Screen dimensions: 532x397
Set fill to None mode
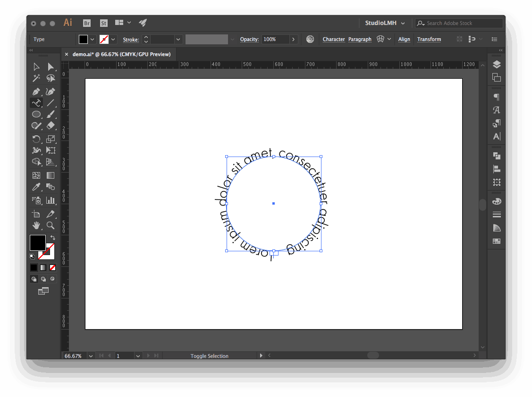(52, 267)
